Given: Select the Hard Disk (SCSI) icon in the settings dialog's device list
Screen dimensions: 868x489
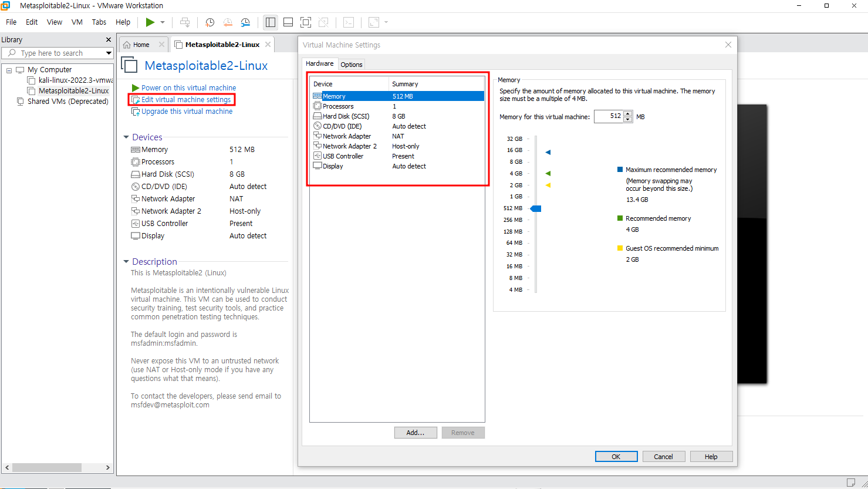Looking at the screenshot, I should click(318, 116).
